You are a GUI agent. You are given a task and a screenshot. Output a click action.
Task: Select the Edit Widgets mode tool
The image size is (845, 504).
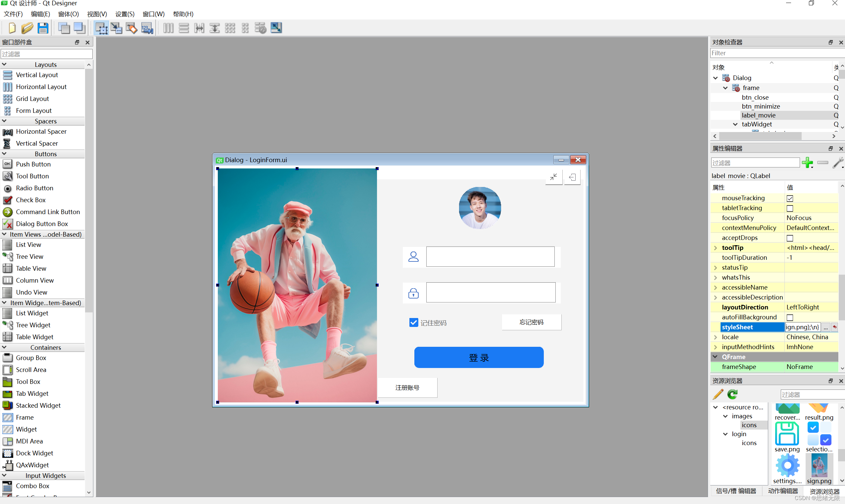pyautogui.click(x=101, y=28)
